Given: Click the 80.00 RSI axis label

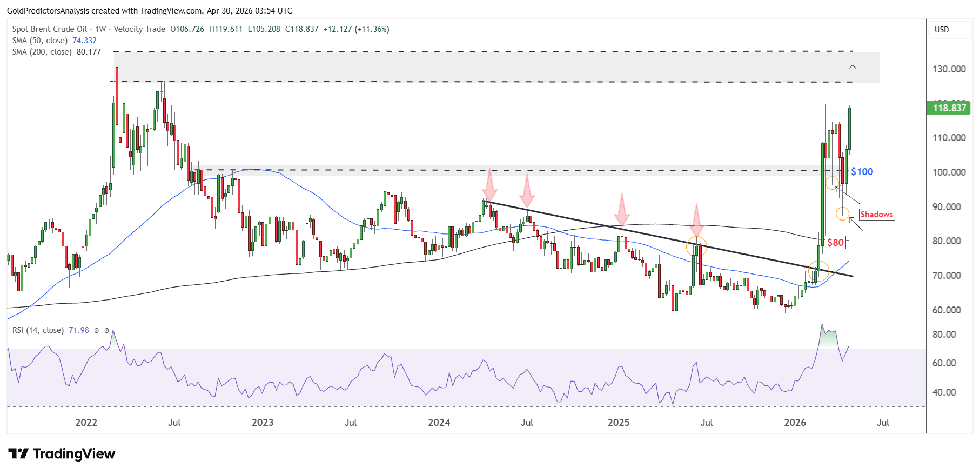Looking at the screenshot, I should (944, 335).
